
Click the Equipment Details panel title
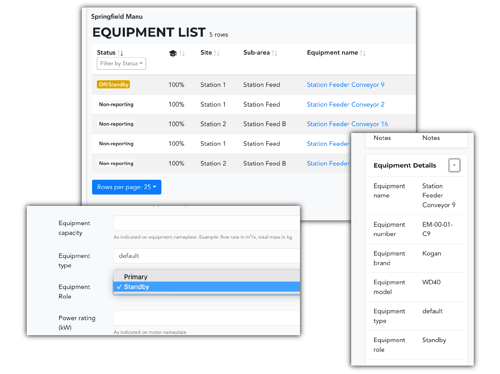tap(404, 165)
